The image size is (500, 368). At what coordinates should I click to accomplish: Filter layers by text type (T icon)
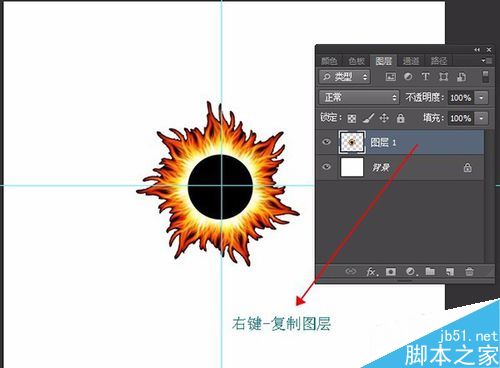(x=425, y=77)
